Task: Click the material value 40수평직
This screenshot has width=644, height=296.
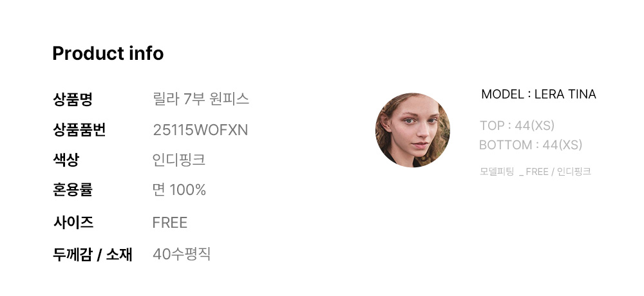Action: 182,254
